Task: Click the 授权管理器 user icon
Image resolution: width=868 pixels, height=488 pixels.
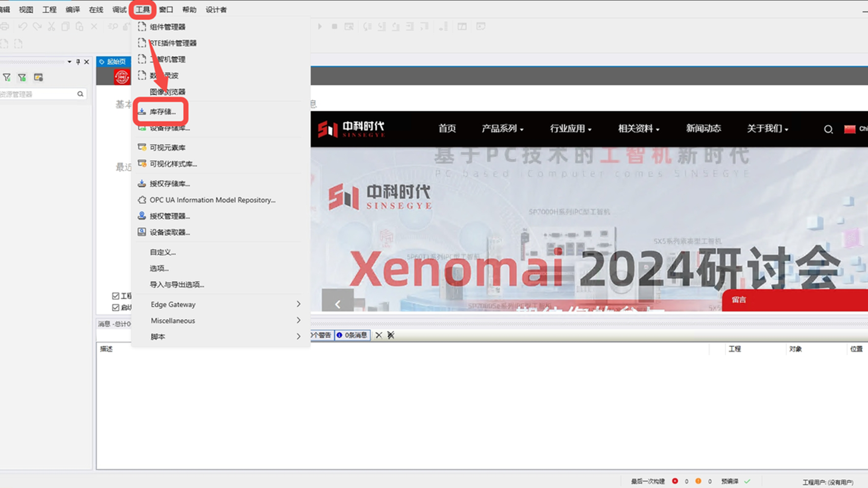Action: tap(142, 216)
